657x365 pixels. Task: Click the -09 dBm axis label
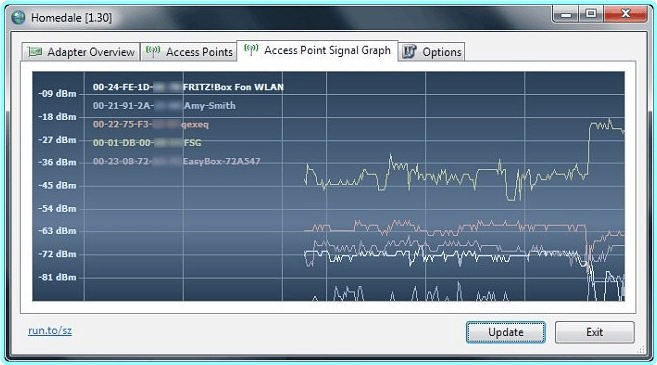(x=57, y=93)
